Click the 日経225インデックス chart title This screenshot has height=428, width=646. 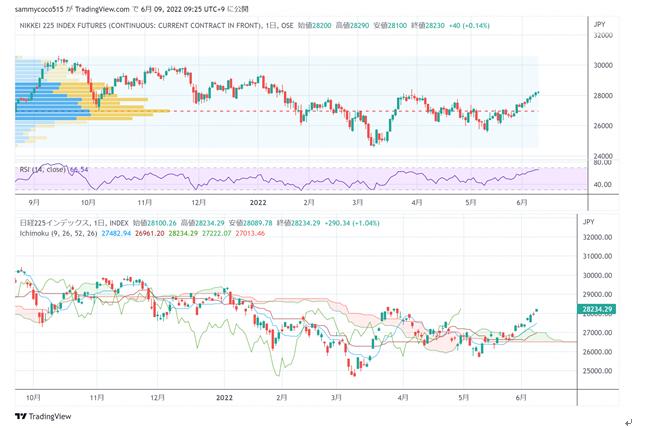pyautogui.click(x=54, y=223)
